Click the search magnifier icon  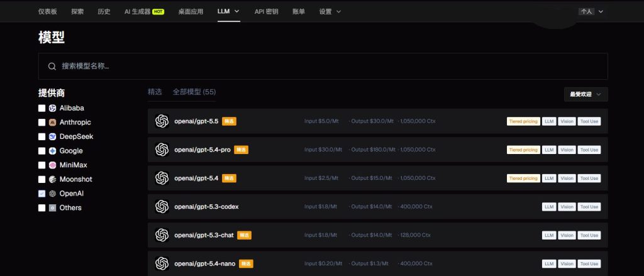(52, 66)
